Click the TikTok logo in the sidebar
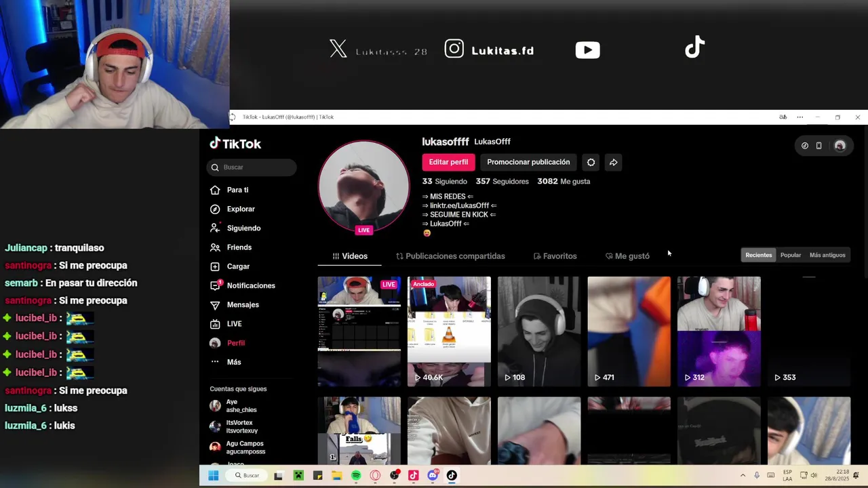This screenshot has width=868, height=488. 235,144
